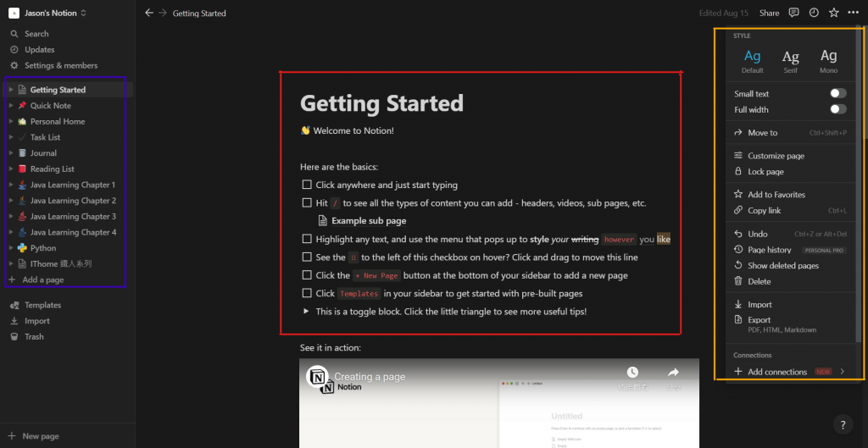Screen dimensions: 868x448
Task: Click the watch later clock on video
Action: coord(632,373)
